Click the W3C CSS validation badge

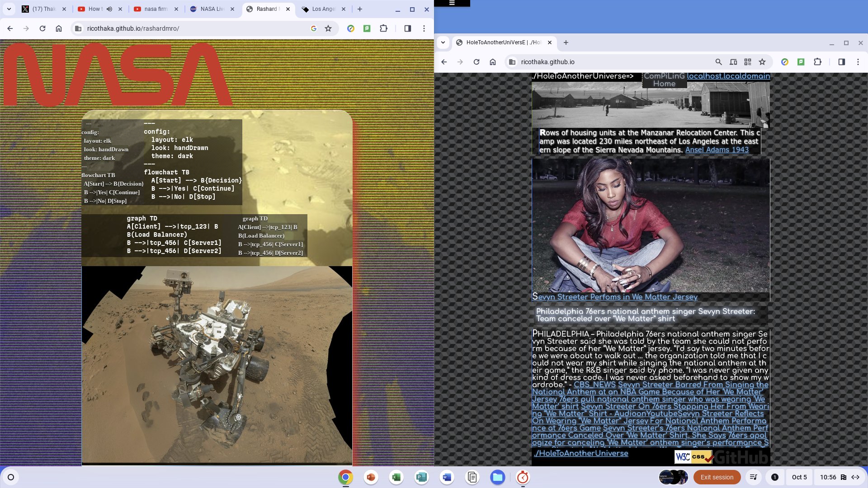tap(694, 457)
